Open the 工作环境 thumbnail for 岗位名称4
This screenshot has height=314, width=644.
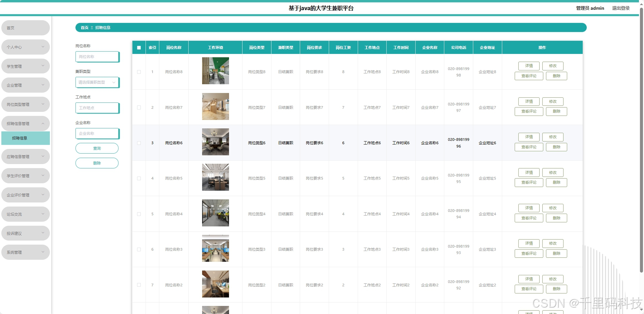216,213
